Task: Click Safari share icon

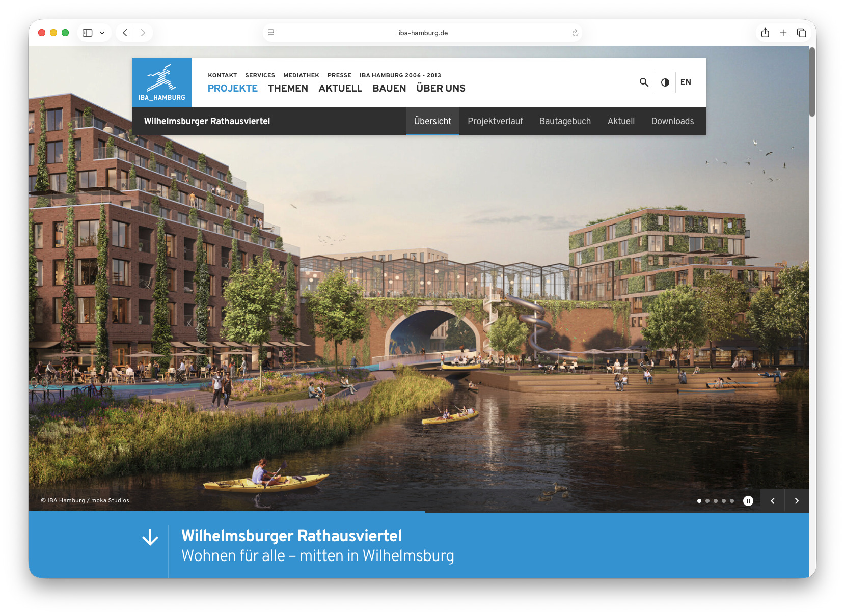Action: [765, 33]
